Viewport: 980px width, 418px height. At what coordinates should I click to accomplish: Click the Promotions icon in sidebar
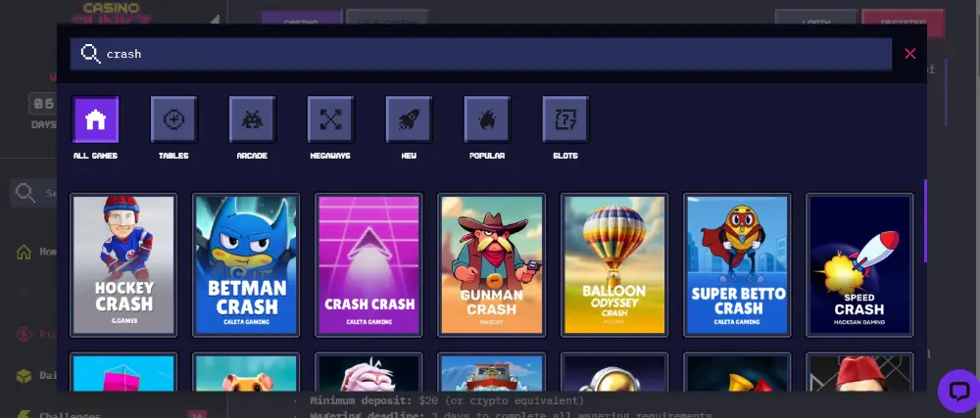(24, 334)
